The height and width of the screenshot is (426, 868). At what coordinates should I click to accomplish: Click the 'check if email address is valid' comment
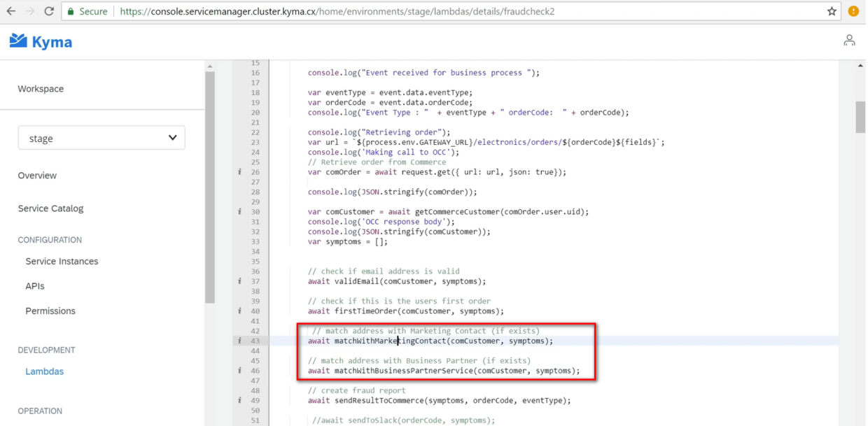(384, 271)
